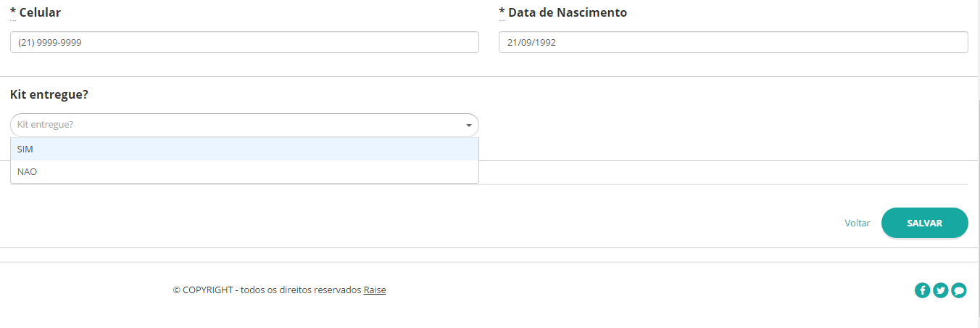Focus the Kit entregue? combo box field

click(244, 125)
